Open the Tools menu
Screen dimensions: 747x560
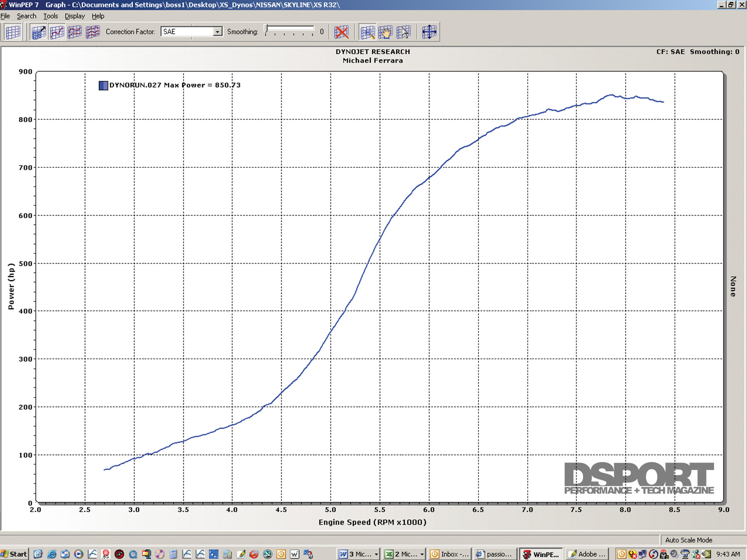(x=51, y=16)
